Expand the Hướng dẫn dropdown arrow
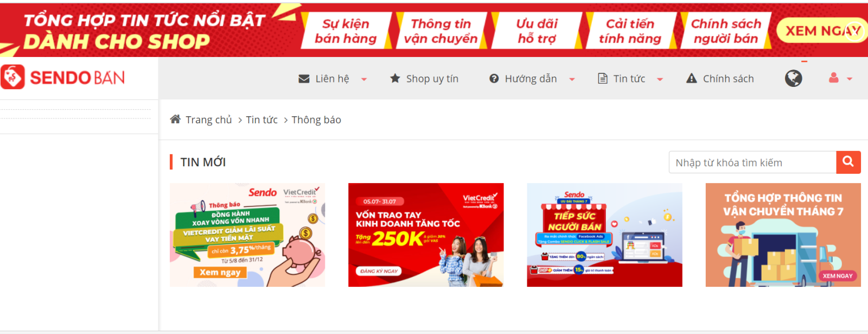The image size is (868, 334). (x=572, y=79)
